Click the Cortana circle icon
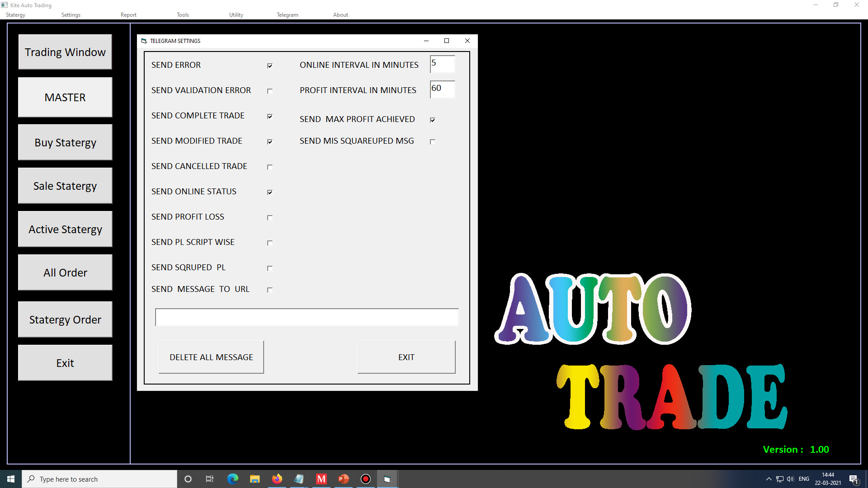This screenshot has height=488, width=868. 188,479
